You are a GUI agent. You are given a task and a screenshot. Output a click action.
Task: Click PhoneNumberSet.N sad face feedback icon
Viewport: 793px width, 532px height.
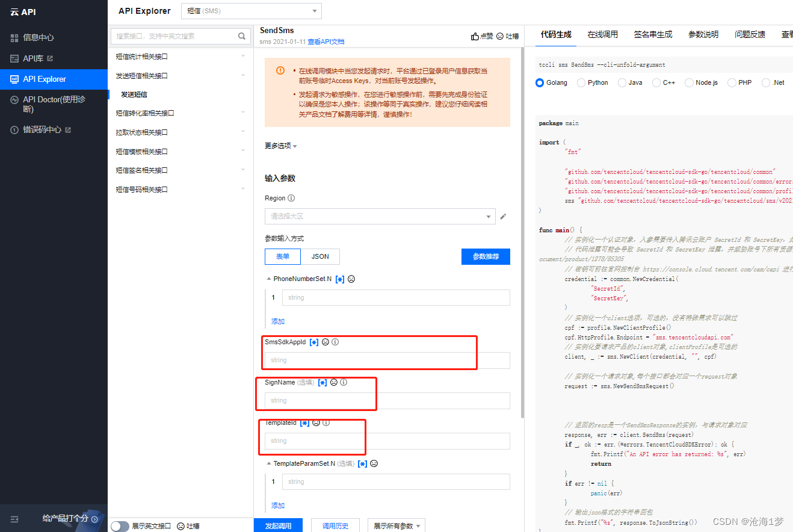351,279
